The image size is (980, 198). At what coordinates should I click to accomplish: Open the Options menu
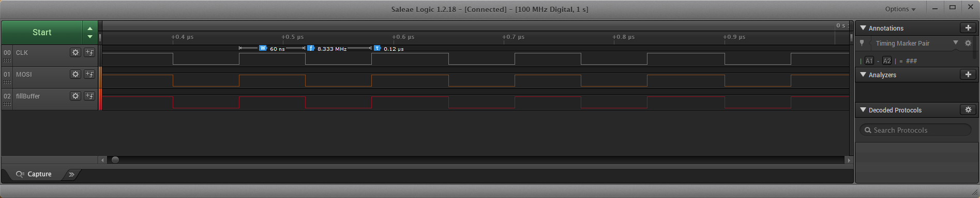900,9
